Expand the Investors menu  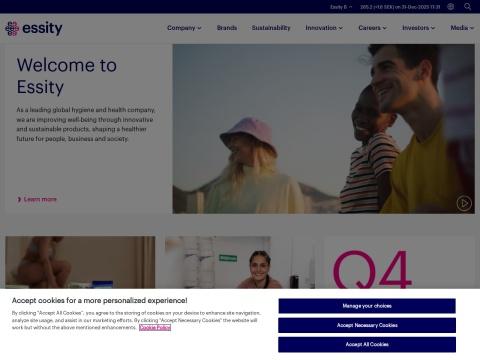pos(418,28)
